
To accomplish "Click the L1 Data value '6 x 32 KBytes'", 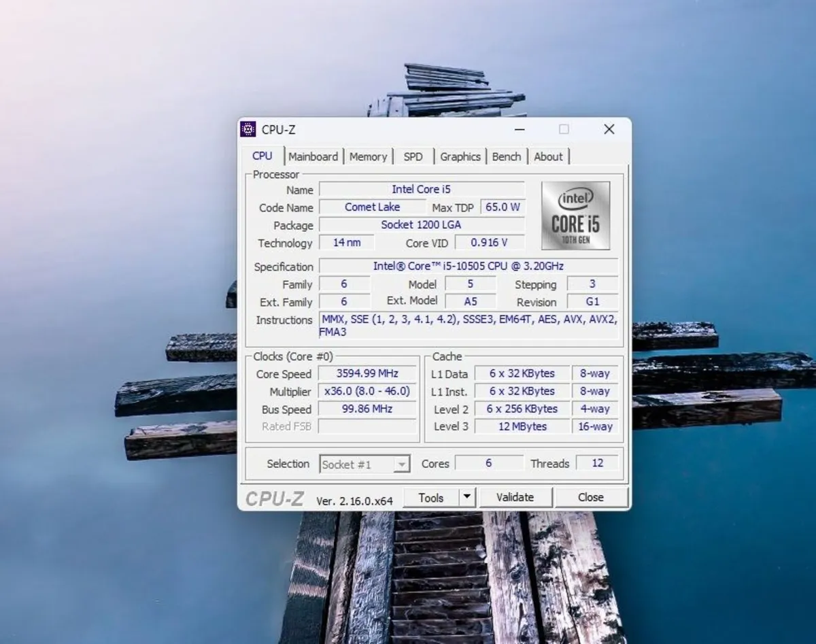I will [x=522, y=374].
